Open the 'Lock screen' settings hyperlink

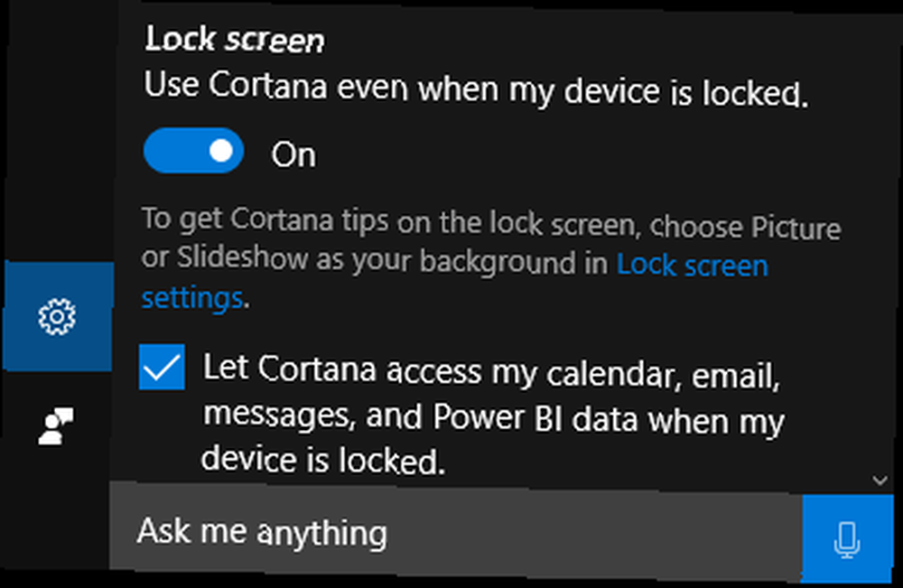pyautogui.click(x=693, y=266)
